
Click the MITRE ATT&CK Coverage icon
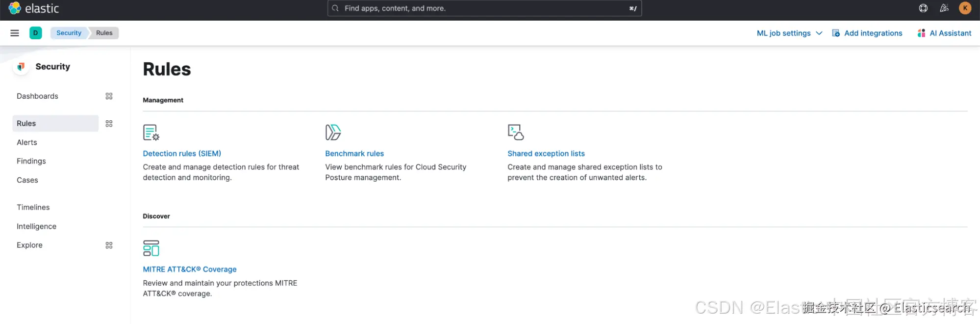click(x=151, y=248)
